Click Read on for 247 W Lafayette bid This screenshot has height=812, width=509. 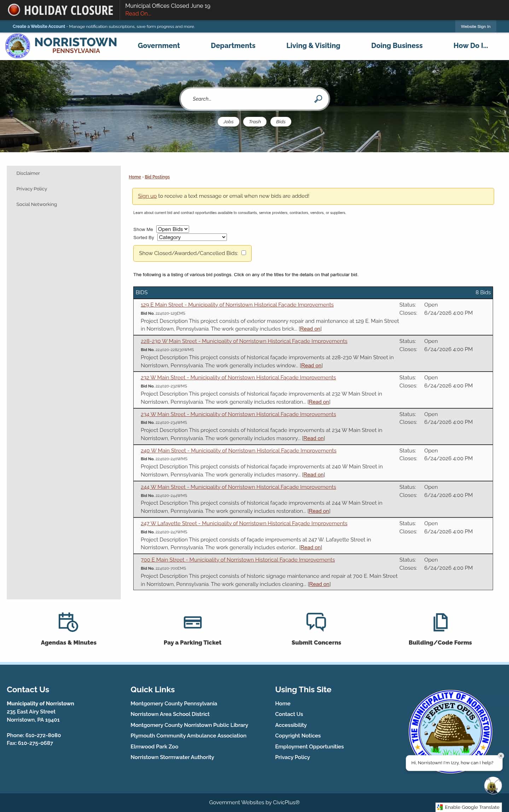pos(311,547)
